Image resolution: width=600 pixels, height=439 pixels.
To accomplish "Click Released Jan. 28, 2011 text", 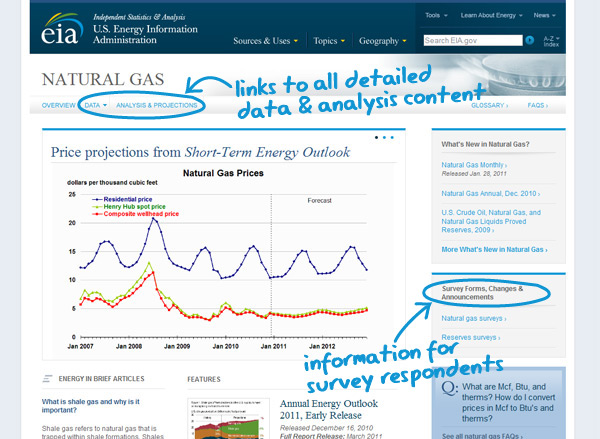I will coord(474,174).
